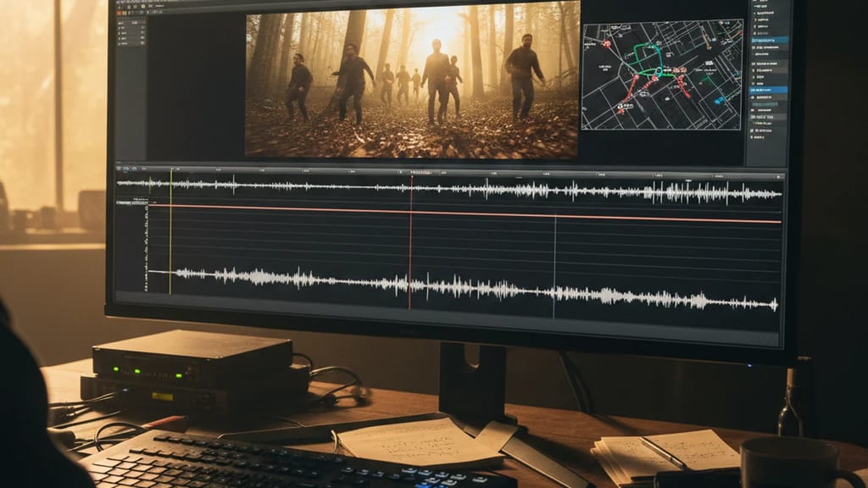Select the bright blue highlighted row in the right side panel
Image resolution: width=868 pixels, height=488 pixels.
click(x=770, y=90)
